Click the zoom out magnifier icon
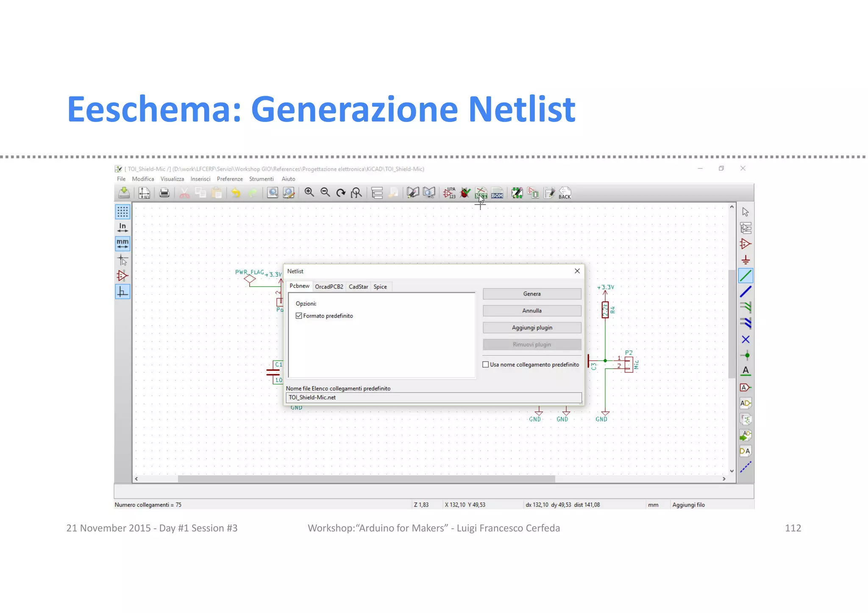The height and width of the screenshot is (613, 868). pos(325,193)
